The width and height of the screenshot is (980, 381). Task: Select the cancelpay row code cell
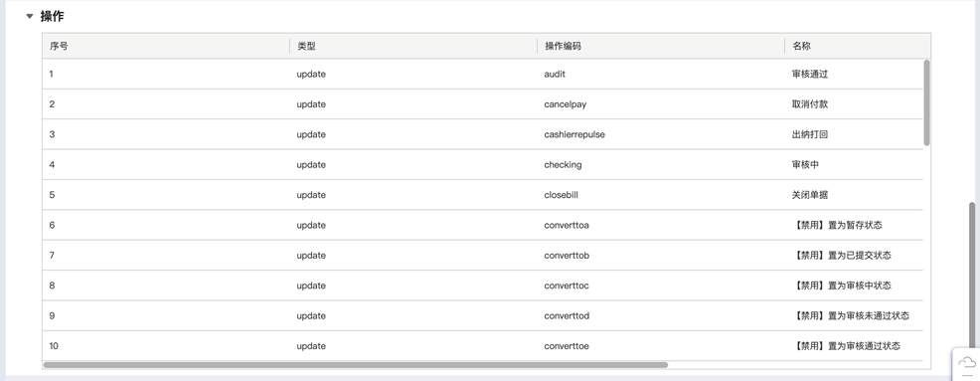pyautogui.click(x=661, y=103)
